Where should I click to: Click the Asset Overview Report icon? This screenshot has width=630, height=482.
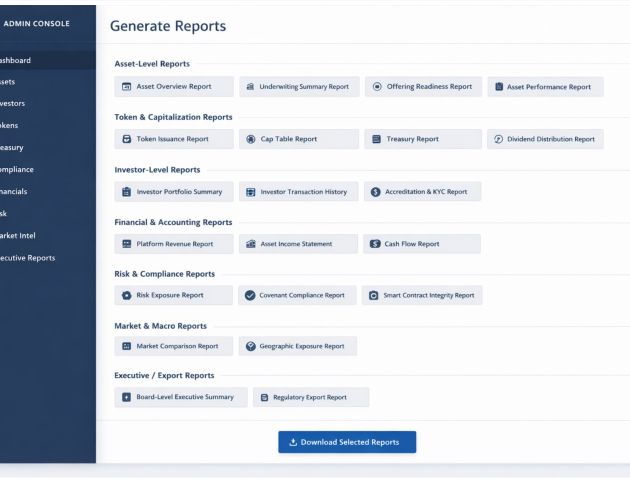127,87
